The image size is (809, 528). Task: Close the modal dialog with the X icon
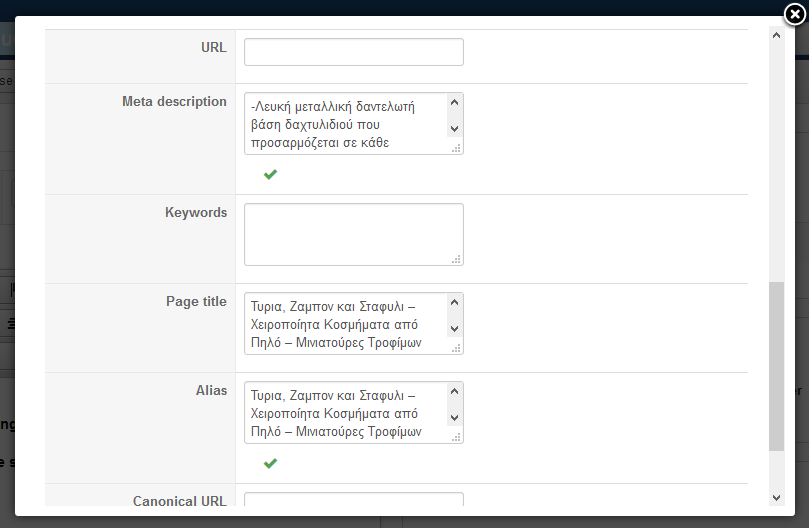point(791,13)
